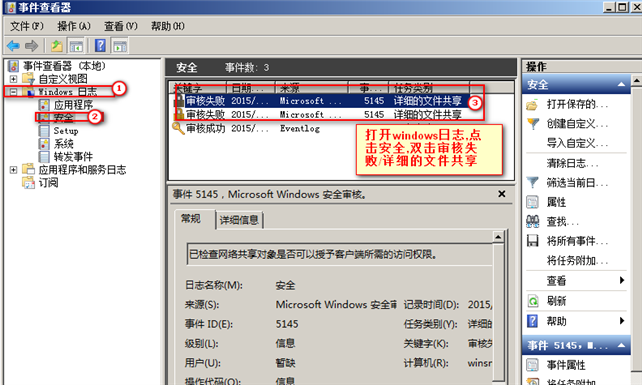Toggle the console tree pane icon
642x385 pixels.
click(76, 46)
